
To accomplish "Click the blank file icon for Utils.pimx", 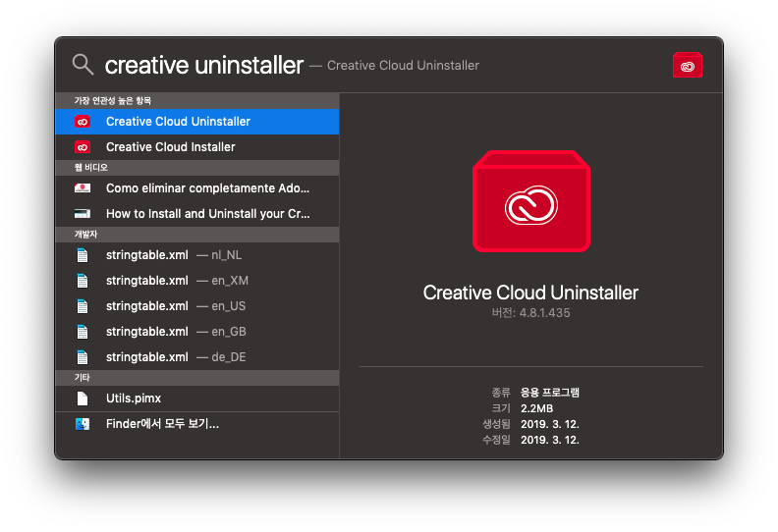I will click(83, 399).
